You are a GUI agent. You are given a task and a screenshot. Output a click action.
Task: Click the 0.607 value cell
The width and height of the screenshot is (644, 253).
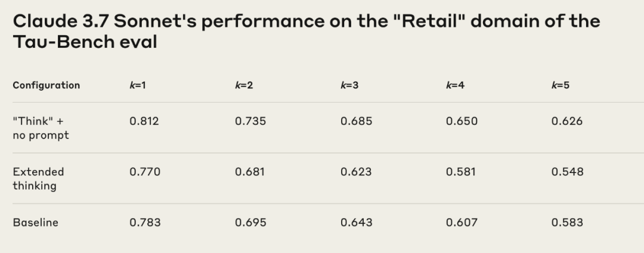(x=462, y=223)
